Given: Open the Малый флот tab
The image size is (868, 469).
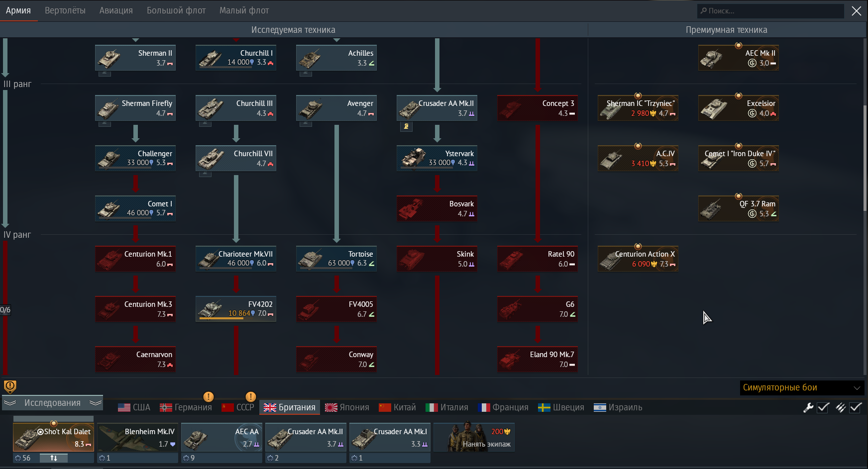Looking at the screenshot, I should point(244,10).
